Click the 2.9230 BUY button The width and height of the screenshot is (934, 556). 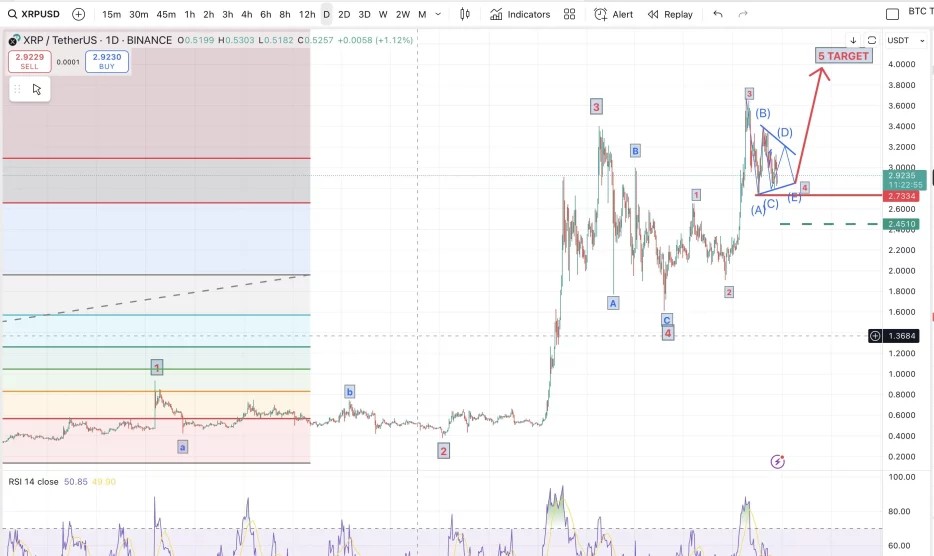coord(107,61)
